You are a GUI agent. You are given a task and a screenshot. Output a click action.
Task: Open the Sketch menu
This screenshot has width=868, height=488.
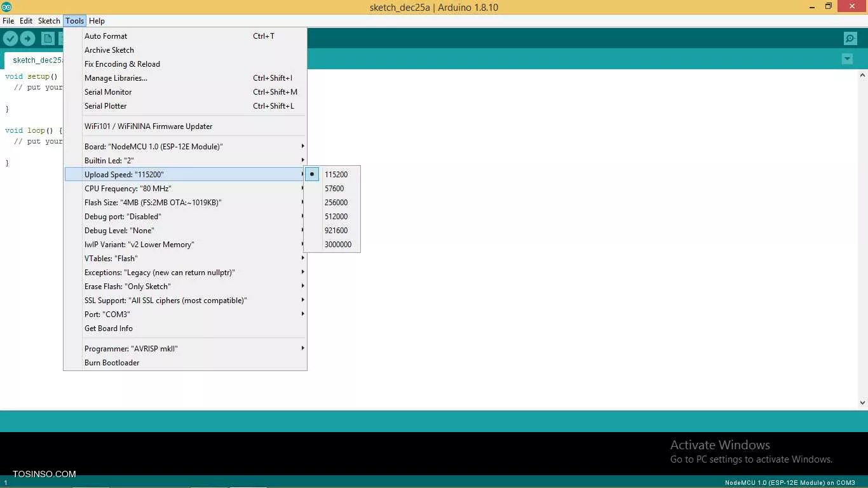tap(49, 21)
